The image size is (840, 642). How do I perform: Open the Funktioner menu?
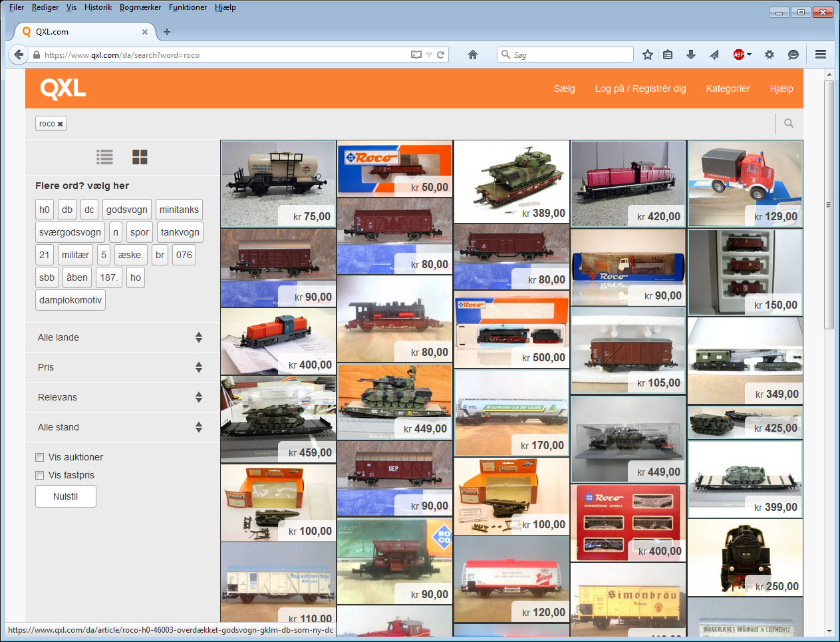[x=188, y=7]
